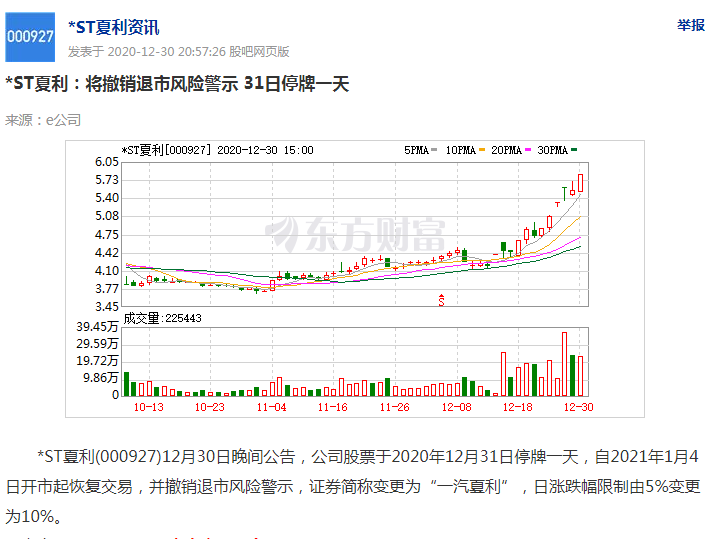Open the *ST夏利 K-line chart image
The width and height of the screenshot is (712, 539).
(355, 279)
